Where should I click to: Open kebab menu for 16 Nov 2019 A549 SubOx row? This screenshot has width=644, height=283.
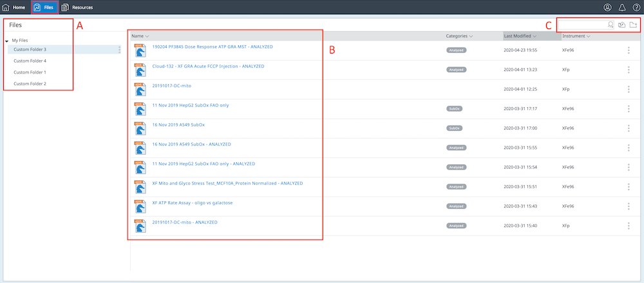[629, 128]
